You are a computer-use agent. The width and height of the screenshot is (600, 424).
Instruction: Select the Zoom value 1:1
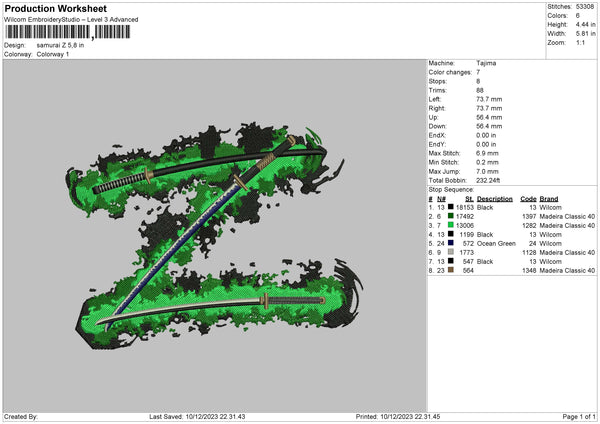580,42
